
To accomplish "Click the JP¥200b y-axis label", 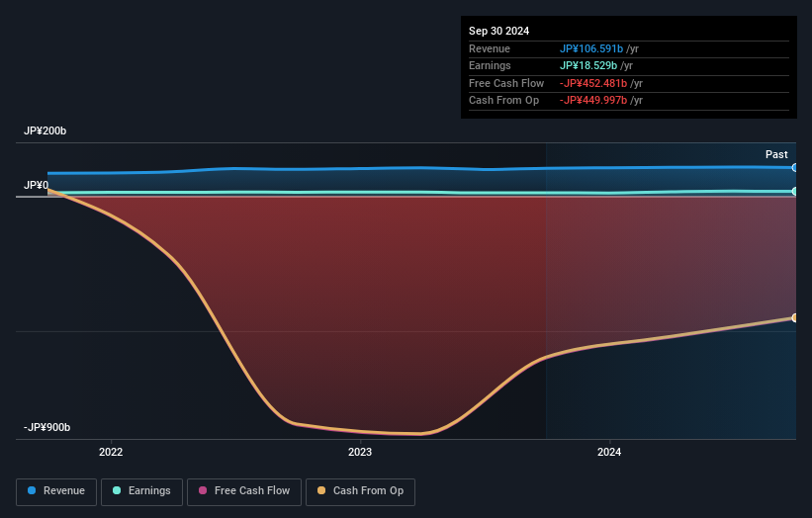I will coord(45,130).
